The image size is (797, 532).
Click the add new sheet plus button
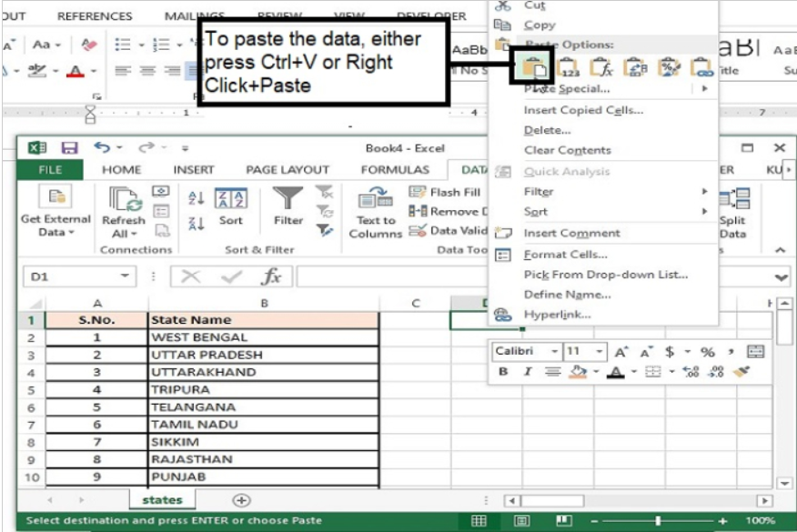241,500
